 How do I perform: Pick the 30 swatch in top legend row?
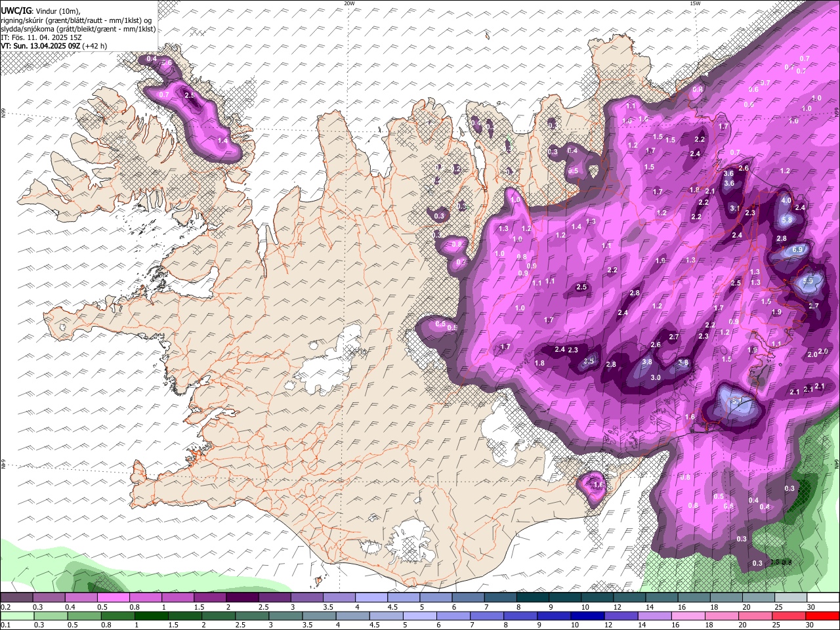[x=823, y=598]
